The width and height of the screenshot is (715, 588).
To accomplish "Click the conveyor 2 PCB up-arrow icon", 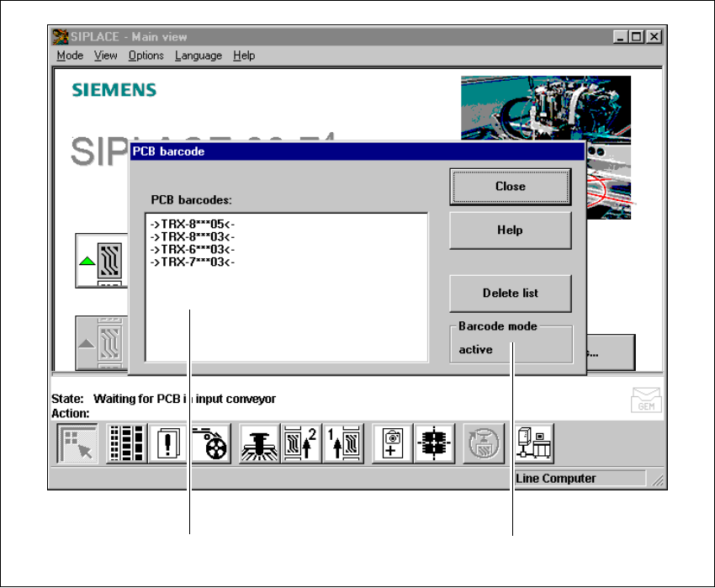I will click(x=300, y=443).
